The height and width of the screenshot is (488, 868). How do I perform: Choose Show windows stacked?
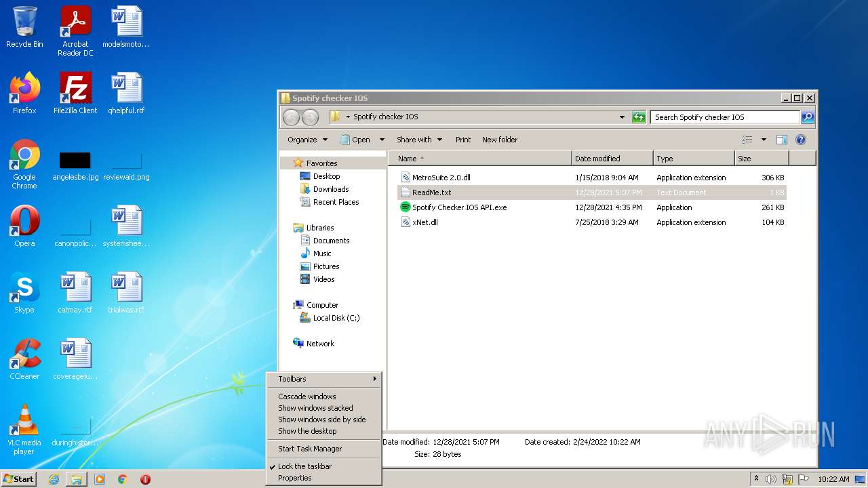(323, 408)
